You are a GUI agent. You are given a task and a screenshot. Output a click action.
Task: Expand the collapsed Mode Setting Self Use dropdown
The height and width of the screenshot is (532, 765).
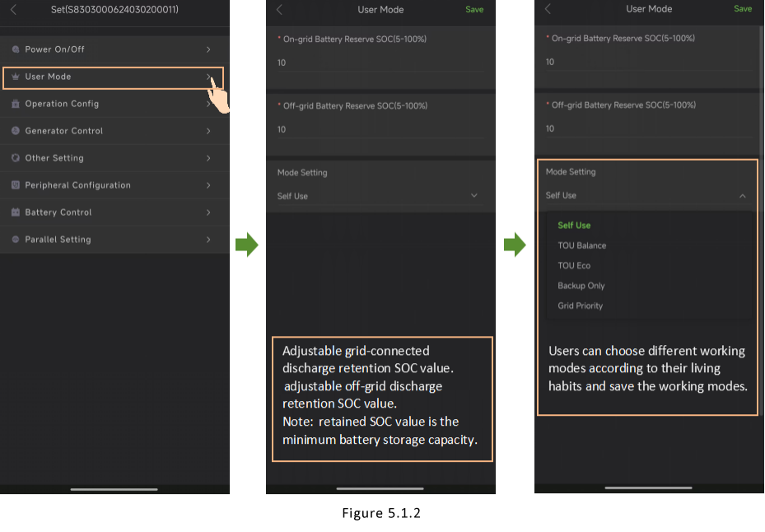pos(473,196)
